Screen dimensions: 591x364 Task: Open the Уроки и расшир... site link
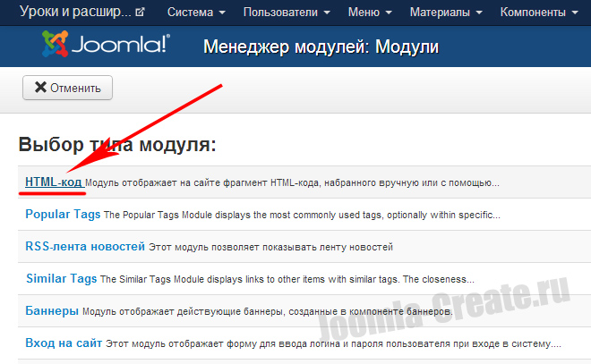tap(74, 13)
